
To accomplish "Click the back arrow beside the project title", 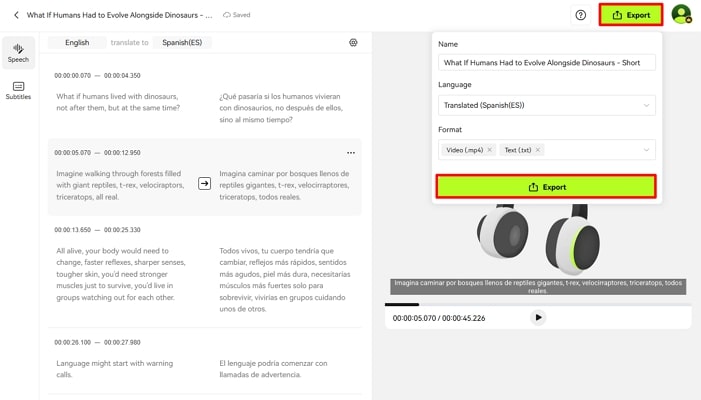I will tap(16, 15).
